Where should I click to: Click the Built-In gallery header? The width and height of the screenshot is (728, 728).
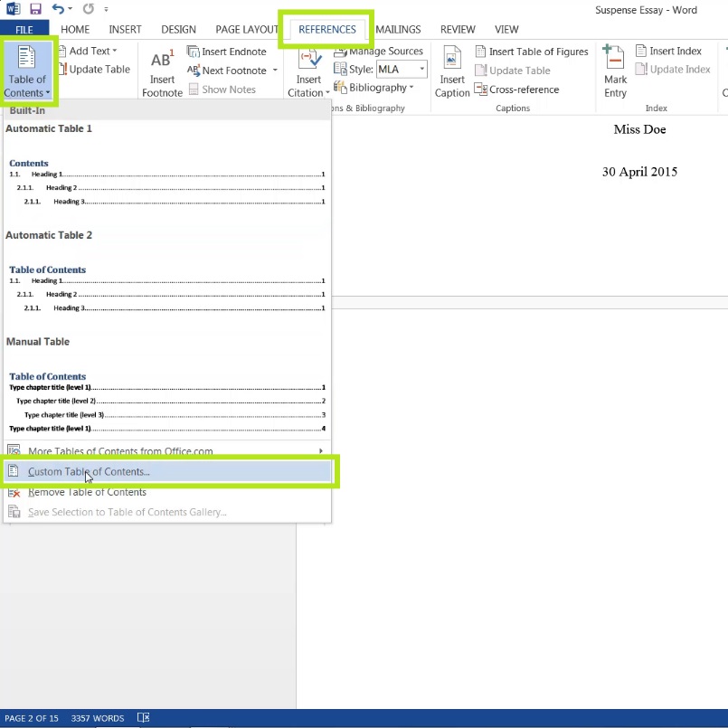click(166, 110)
